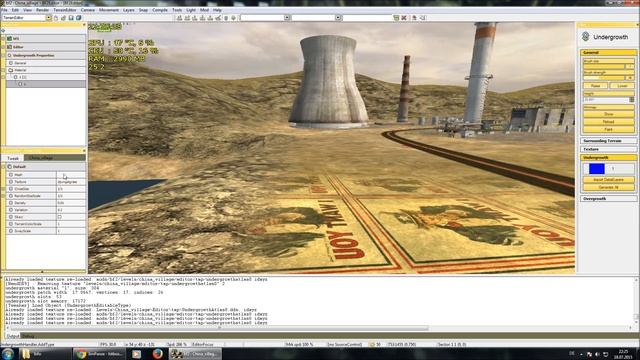
Task: Open the TerrainEditor mode dropdown arrow
Action: (49, 18)
